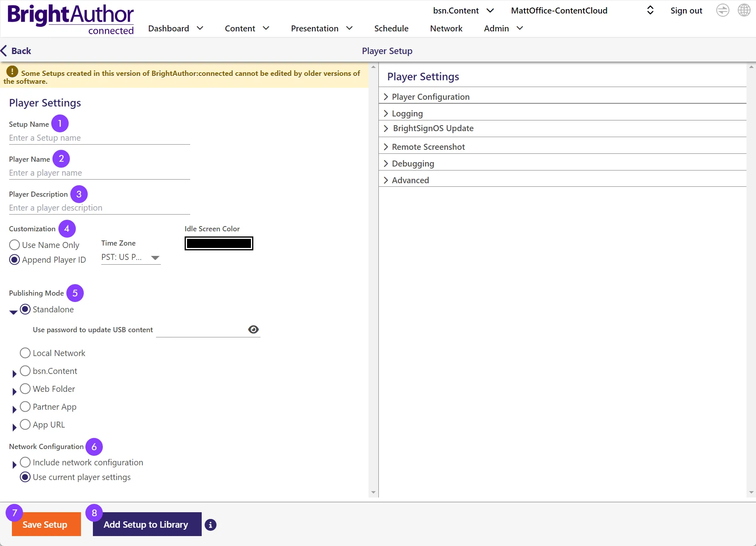The height and width of the screenshot is (546, 756).
Task: Click the network switch icon beside Sign out
Action: pos(723,10)
